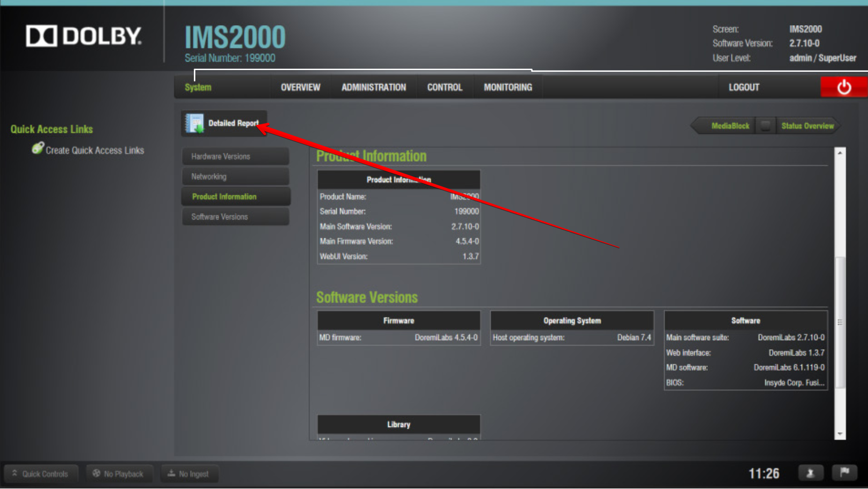Click the No Ingest status label

tap(194, 474)
